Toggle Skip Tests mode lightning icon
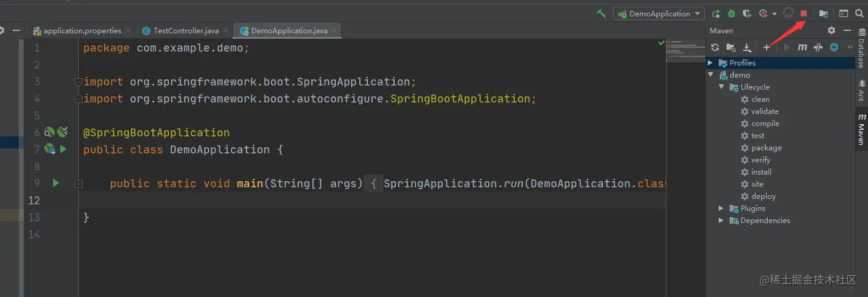This screenshot has width=868, height=297. (834, 47)
